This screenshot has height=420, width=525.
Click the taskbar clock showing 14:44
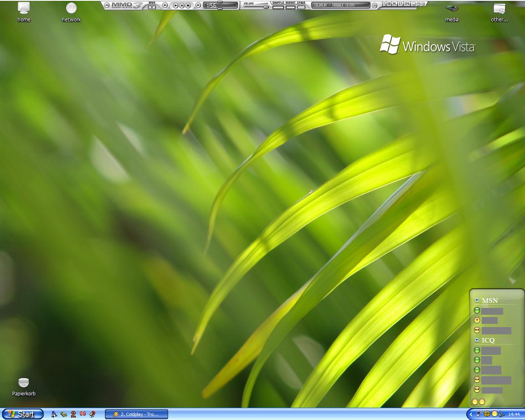[514, 415]
